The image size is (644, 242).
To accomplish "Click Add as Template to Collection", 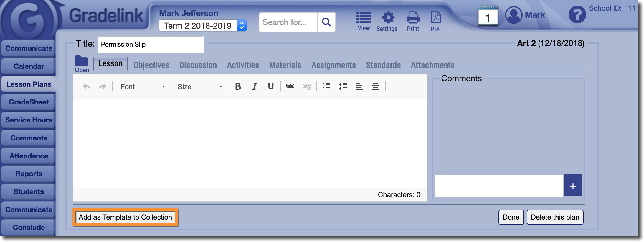I will (125, 217).
